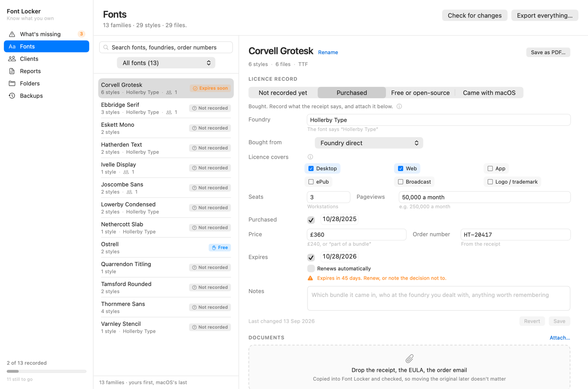Select Thornmere Sans in font list

[166, 308]
